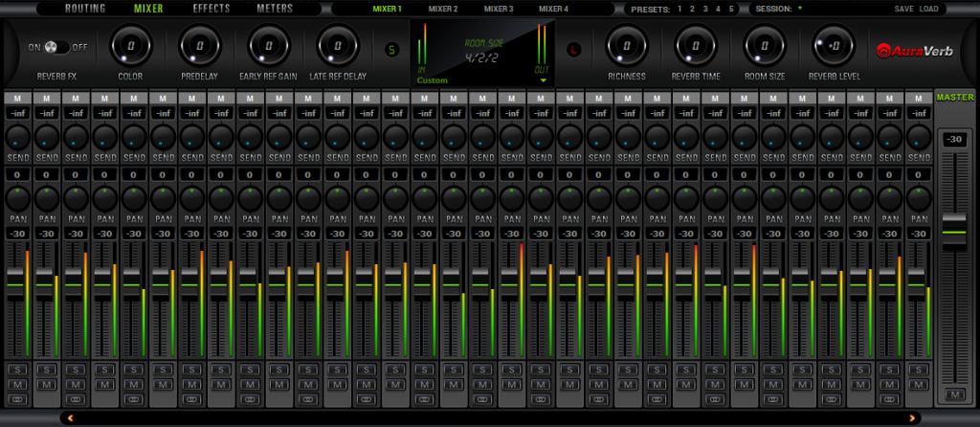980x427 pixels.
Task: Click the Richness knob
Action: (x=626, y=45)
